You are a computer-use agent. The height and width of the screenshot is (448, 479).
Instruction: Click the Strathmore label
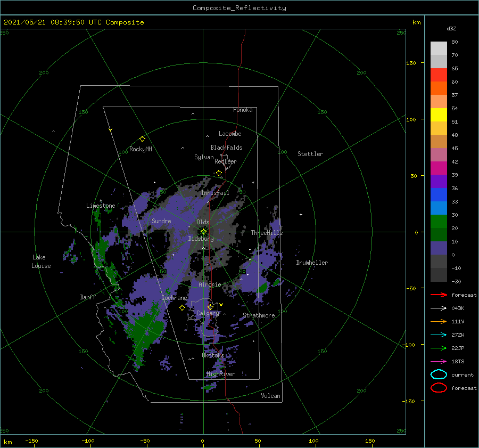pos(259,315)
